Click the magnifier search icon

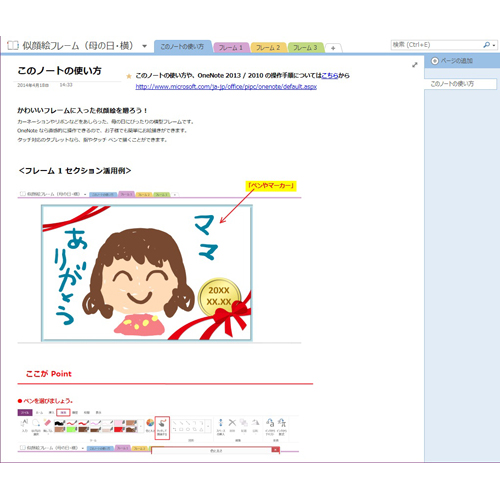[x=487, y=45]
